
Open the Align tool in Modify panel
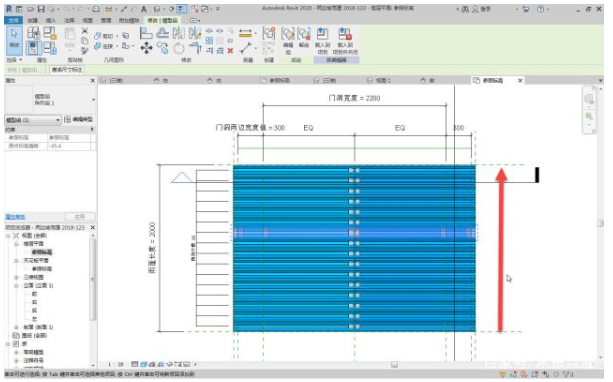pyautogui.click(x=146, y=34)
